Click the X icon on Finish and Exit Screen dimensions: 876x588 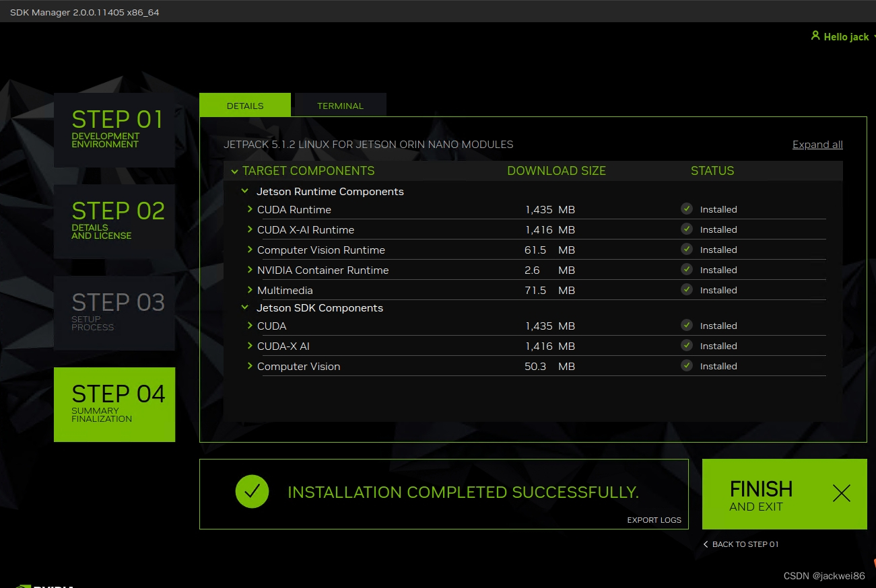click(842, 493)
